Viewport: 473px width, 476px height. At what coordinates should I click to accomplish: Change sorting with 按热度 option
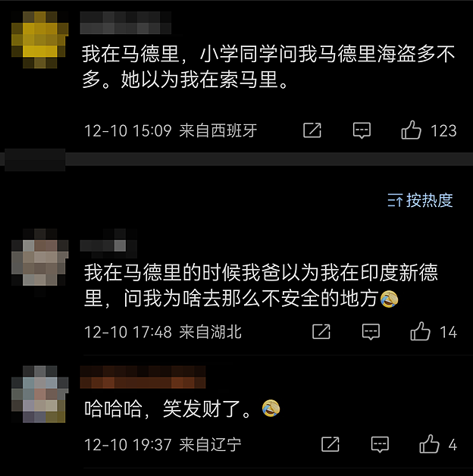point(420,200)
